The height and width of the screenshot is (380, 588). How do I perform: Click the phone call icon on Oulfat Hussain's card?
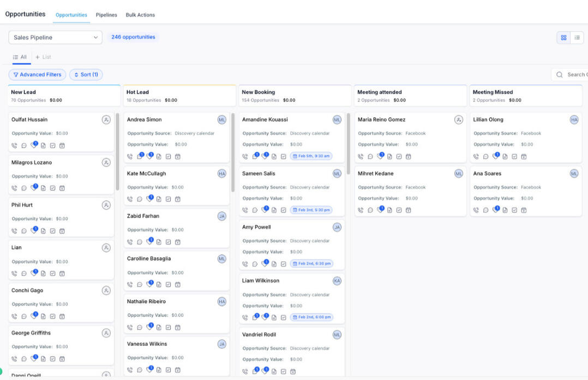(x=15, y=145)
